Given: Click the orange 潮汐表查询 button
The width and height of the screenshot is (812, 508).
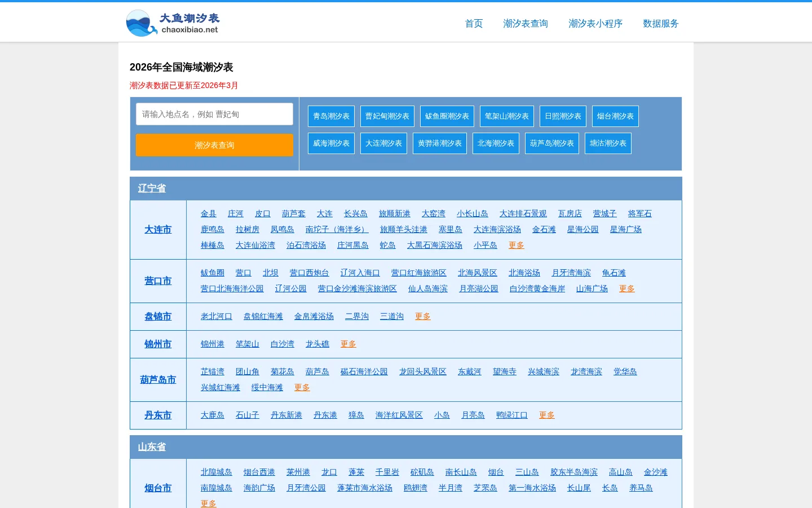Looking at the screenshot, I should pos(214,145).
